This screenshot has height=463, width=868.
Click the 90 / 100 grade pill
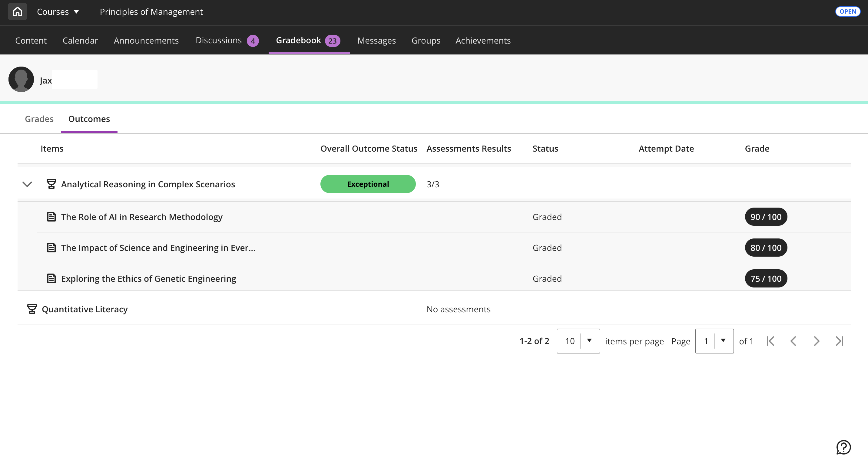point(766,216)
